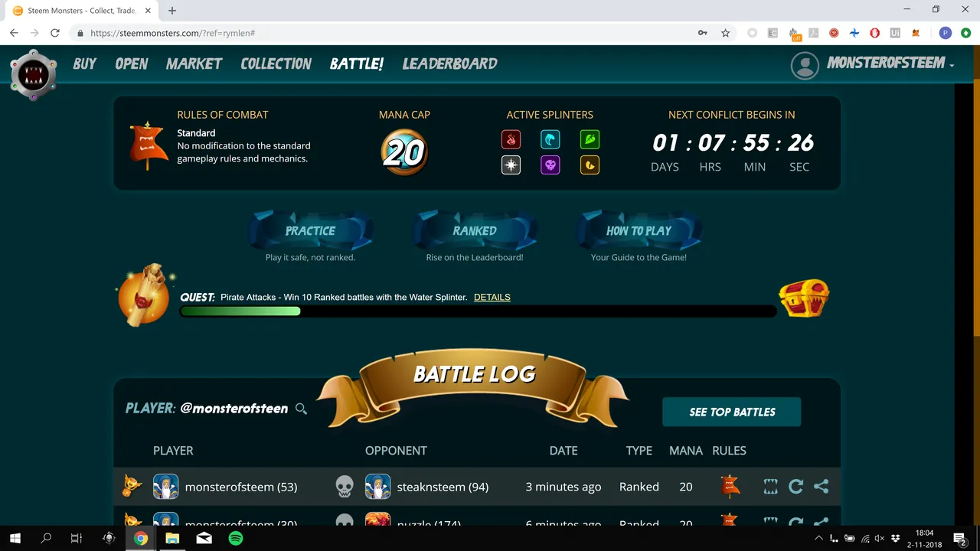Click the monsterofsteem (53) player name
This screenshot has height=551, width=980.
[241, 487]
